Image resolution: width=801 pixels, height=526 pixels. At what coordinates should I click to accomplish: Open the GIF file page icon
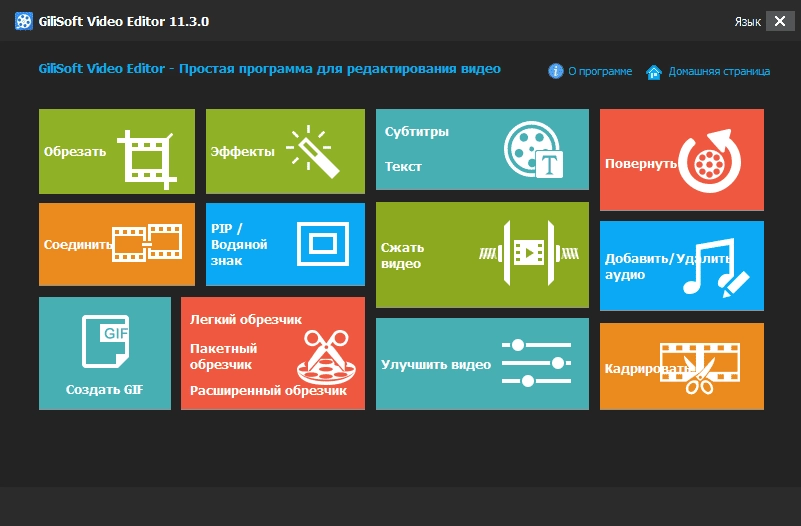pos(105,342)
